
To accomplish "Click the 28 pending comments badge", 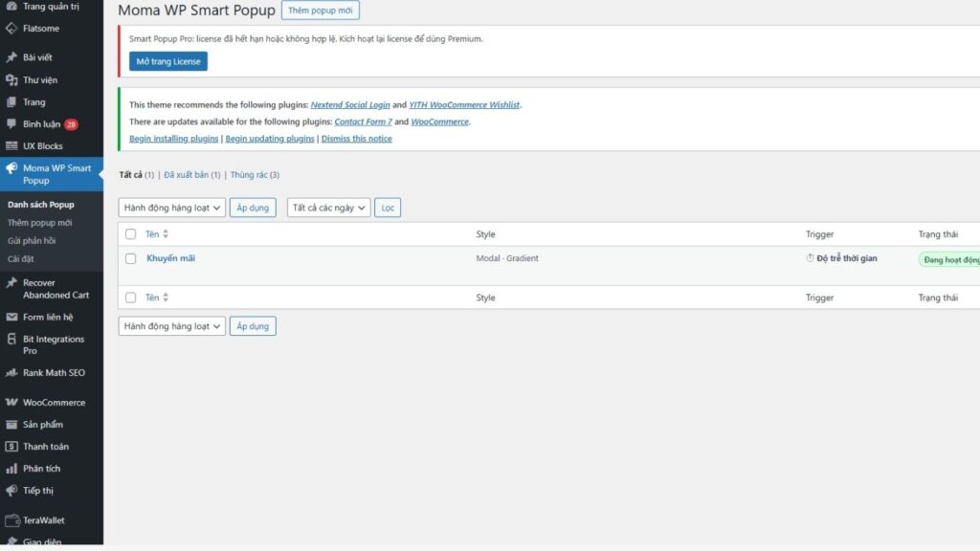I will [71, 124].
